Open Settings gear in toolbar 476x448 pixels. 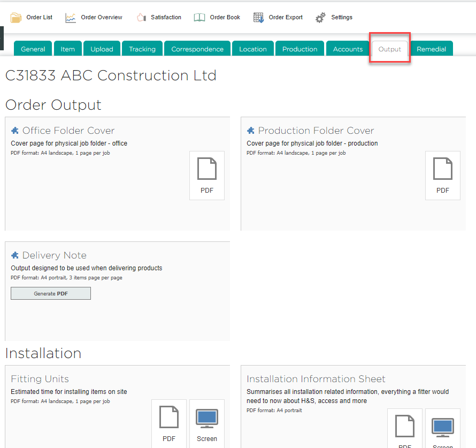[x=320, y=18]
